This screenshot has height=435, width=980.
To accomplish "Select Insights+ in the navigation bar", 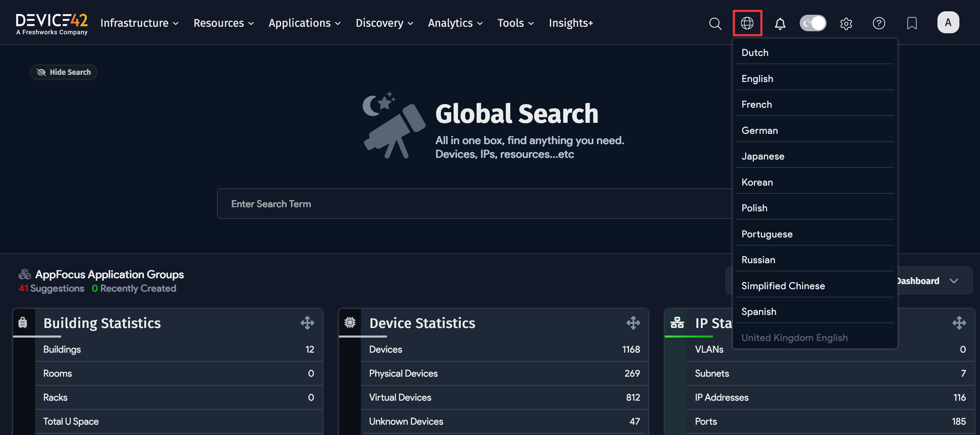I will point(571,23).
